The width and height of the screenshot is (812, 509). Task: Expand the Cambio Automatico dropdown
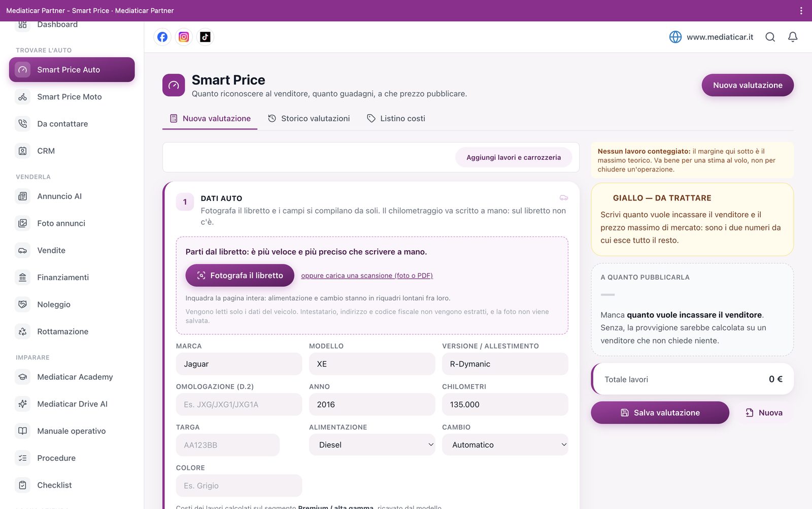[x=505, y=445]
